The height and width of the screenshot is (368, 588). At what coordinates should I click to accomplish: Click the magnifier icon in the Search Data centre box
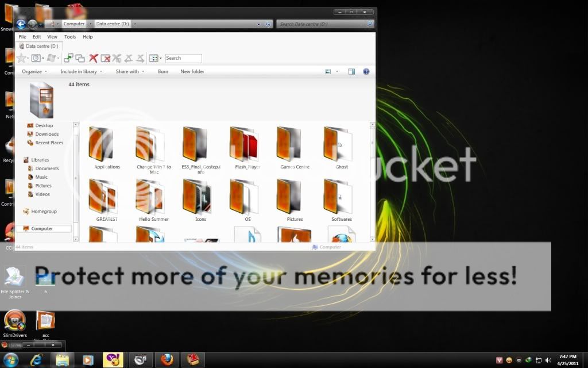369,24
